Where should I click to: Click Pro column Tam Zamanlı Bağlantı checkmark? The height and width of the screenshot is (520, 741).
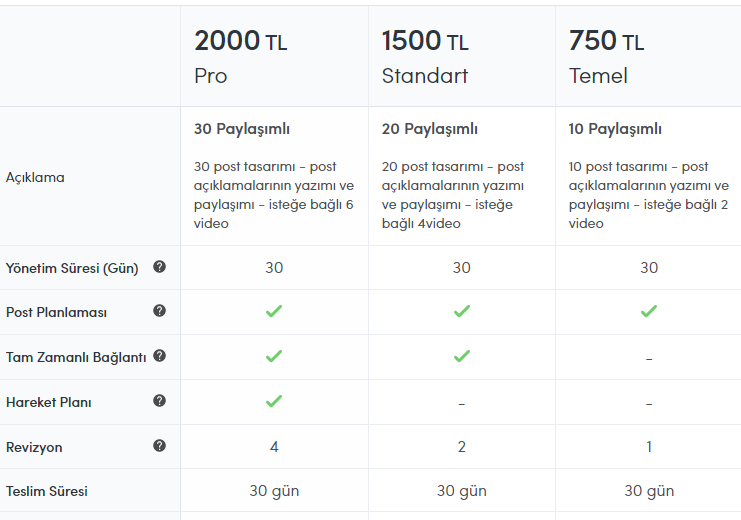[x=274, y=356]
